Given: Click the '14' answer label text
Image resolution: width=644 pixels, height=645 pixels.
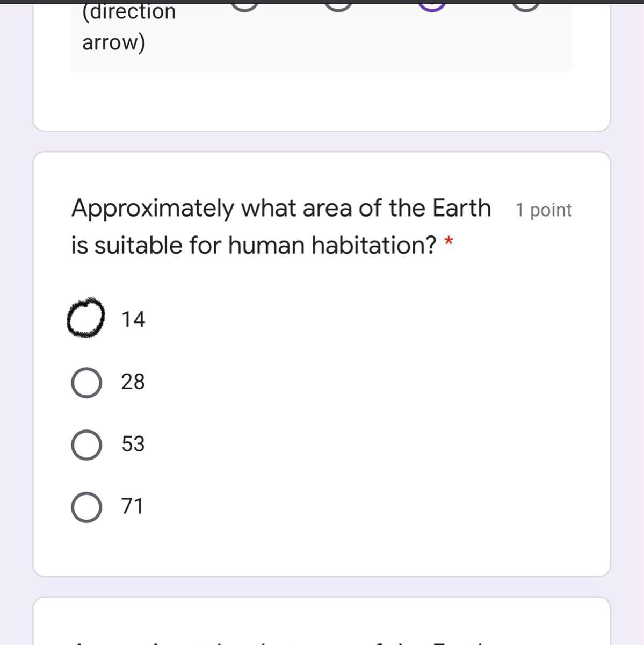Looking at the screenshot, I should (133, 319).
